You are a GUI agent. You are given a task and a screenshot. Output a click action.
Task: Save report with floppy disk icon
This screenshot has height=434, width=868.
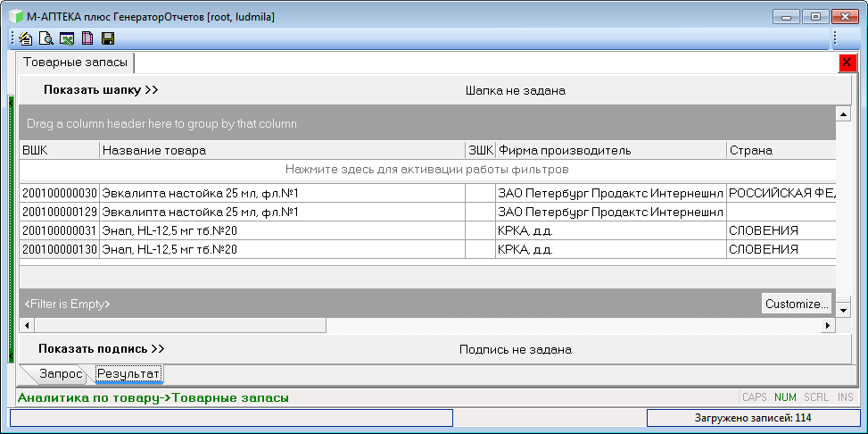point(108,38)
